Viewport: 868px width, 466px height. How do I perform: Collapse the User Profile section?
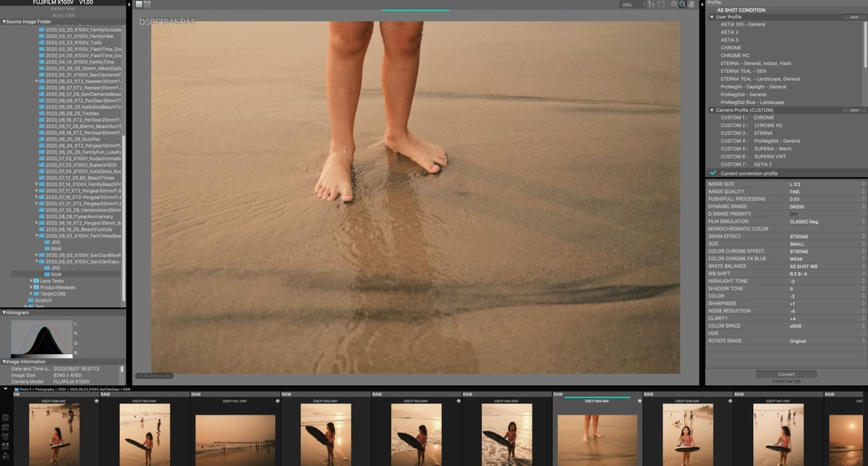[712, 17]
